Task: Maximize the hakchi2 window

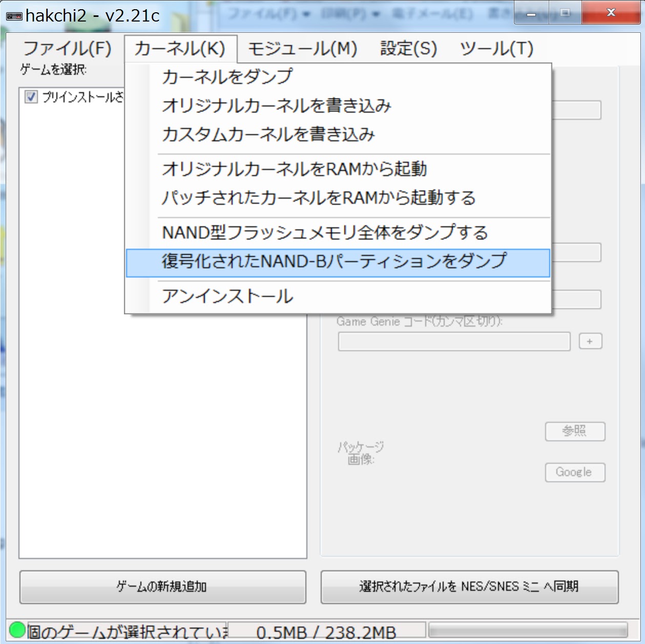Action: click(x=565, y=12)
